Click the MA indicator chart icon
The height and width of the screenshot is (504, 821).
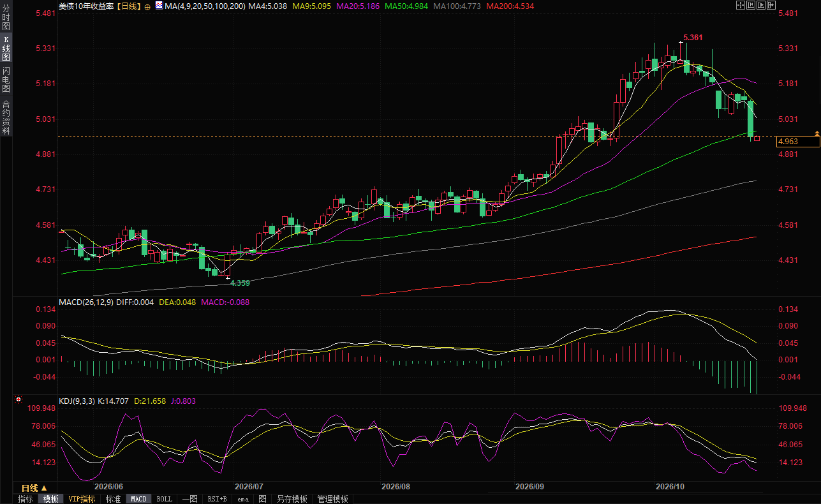coord(159,5)
